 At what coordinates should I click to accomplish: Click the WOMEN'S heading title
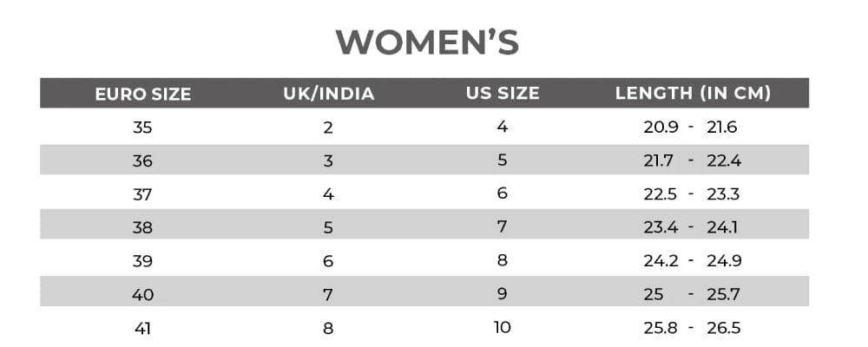click(427, 42)
